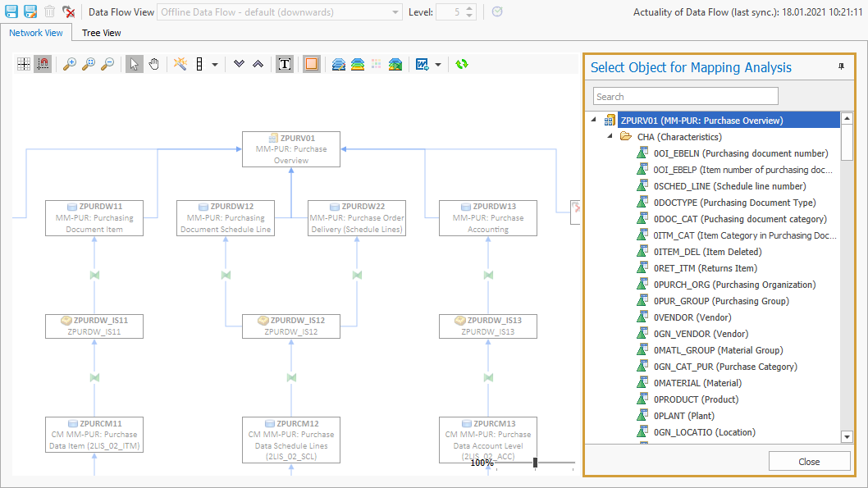The image size is (868, 488).
Task: Switch to the Network View tab
Action: [x=36, y=33]
